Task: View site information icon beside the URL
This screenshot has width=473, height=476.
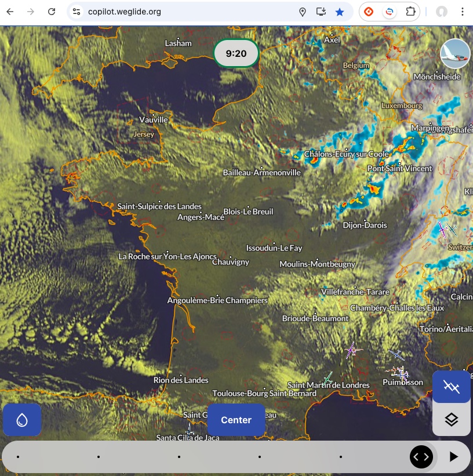Action: tap(77, 12)
